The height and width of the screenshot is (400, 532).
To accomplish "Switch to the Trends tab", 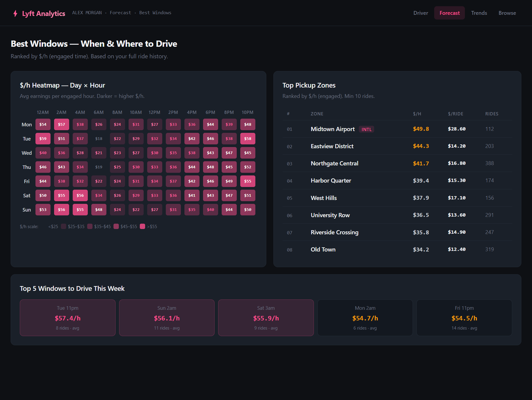I will pyautogui.click(x=479, y=13).
